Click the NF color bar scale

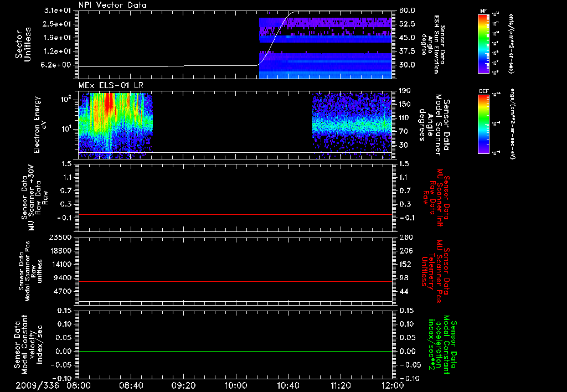click(483, 44)
